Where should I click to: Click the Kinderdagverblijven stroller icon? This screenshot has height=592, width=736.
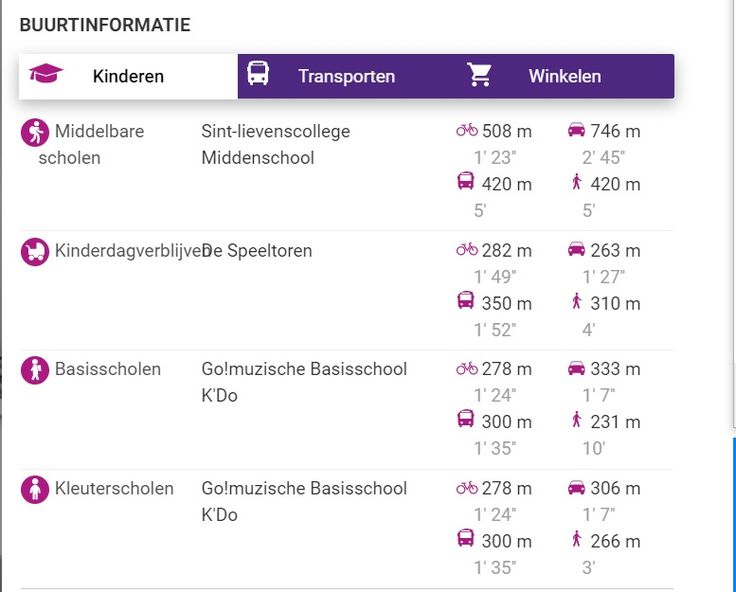35,252
